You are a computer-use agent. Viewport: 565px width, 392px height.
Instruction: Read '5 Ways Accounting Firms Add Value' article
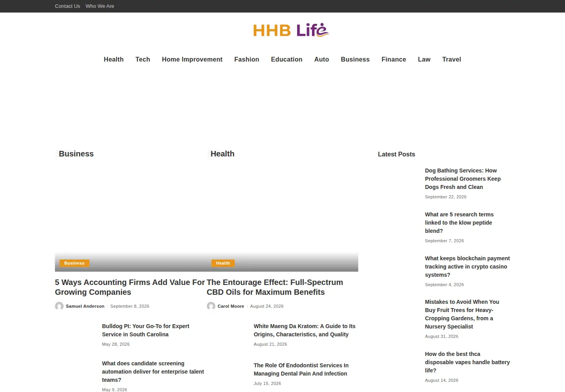[130, 287]
